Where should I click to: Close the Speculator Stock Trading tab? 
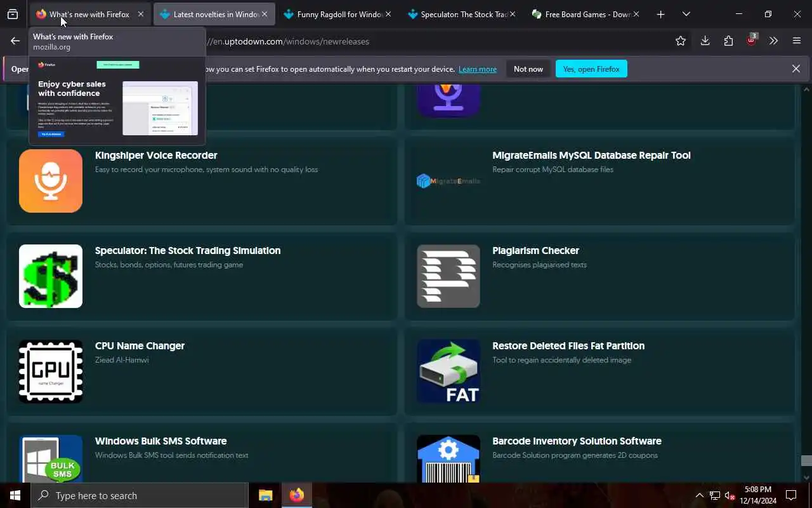pyautogui.click(x=513, y=14)
